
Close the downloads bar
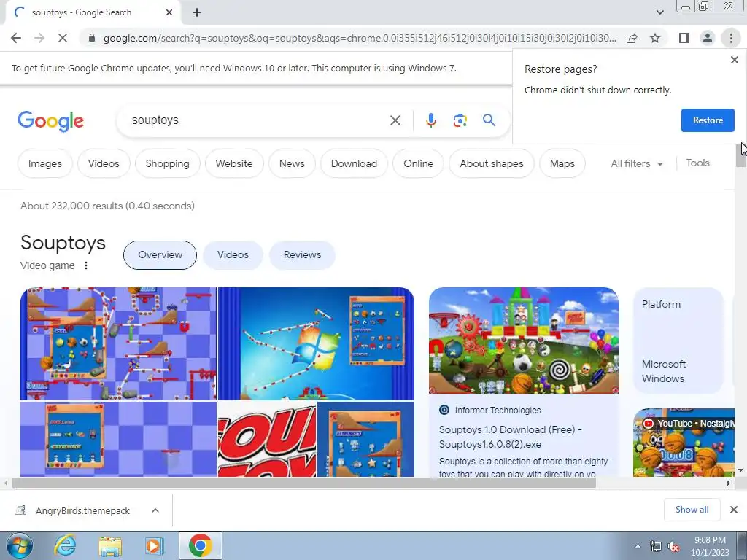pyautogui.click(x=734, y=510)
